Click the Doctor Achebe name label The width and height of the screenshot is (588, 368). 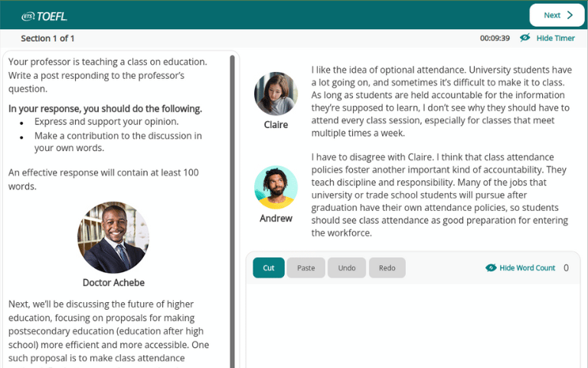113,282
